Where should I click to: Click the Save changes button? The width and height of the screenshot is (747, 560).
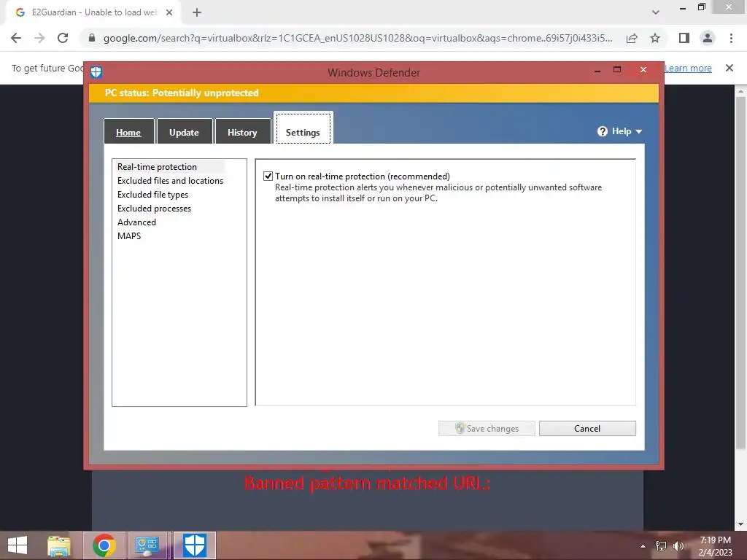coord(487,428)
